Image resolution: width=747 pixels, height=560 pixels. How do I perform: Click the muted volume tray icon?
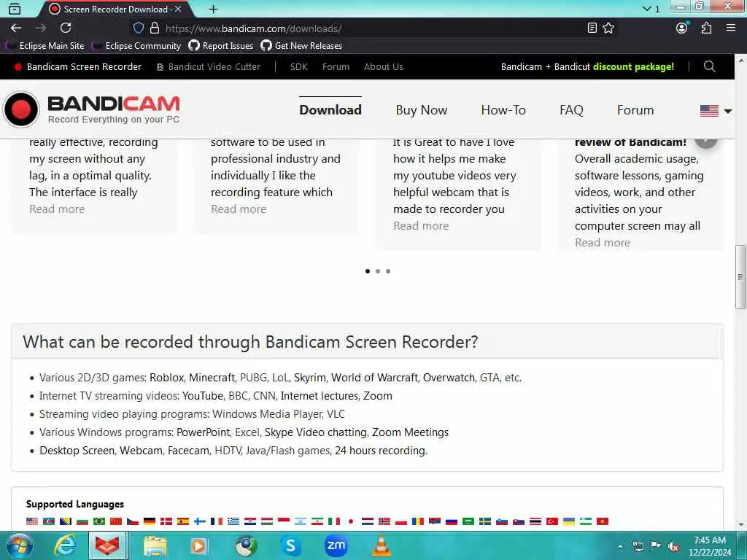pyautogui.click(x=673, y=546)
